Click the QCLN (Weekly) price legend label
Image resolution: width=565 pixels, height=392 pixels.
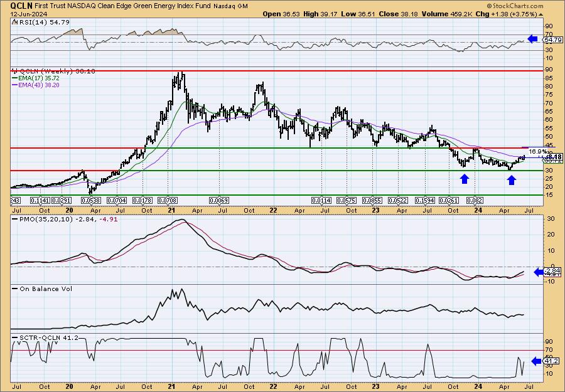54,72
